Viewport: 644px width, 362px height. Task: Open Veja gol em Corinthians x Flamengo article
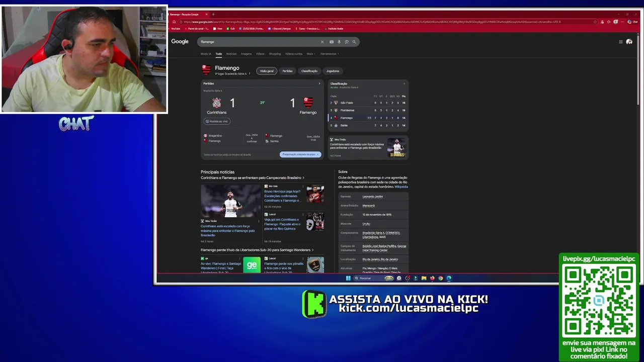282,224
